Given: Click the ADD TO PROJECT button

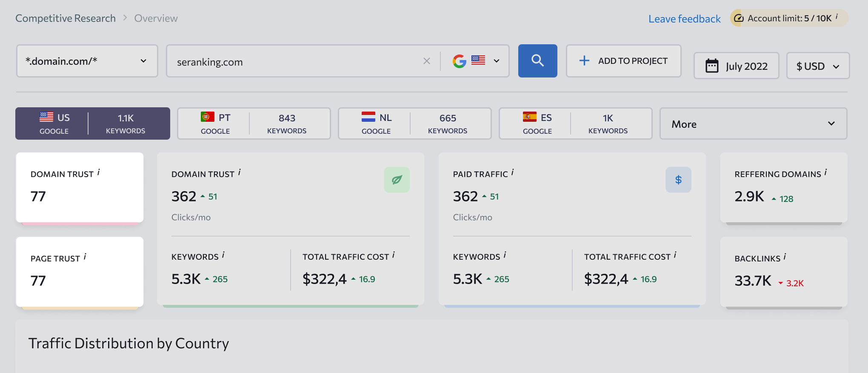Looking at the screenshot, I should [x=623, y=61].
